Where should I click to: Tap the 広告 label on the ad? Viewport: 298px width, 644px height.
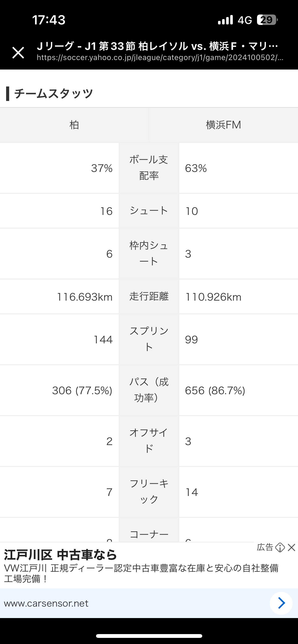pyautogui.click(x=265, y=547)
